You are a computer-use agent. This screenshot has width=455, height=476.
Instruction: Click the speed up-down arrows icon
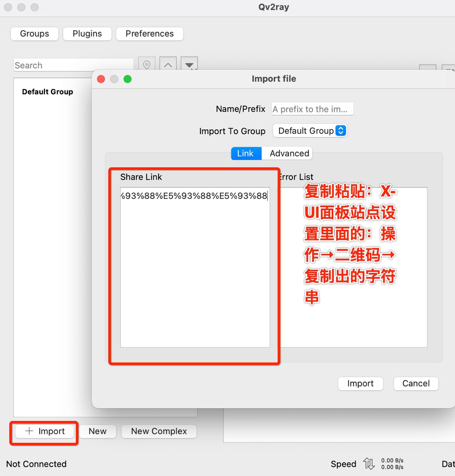(x=369, y=464)
